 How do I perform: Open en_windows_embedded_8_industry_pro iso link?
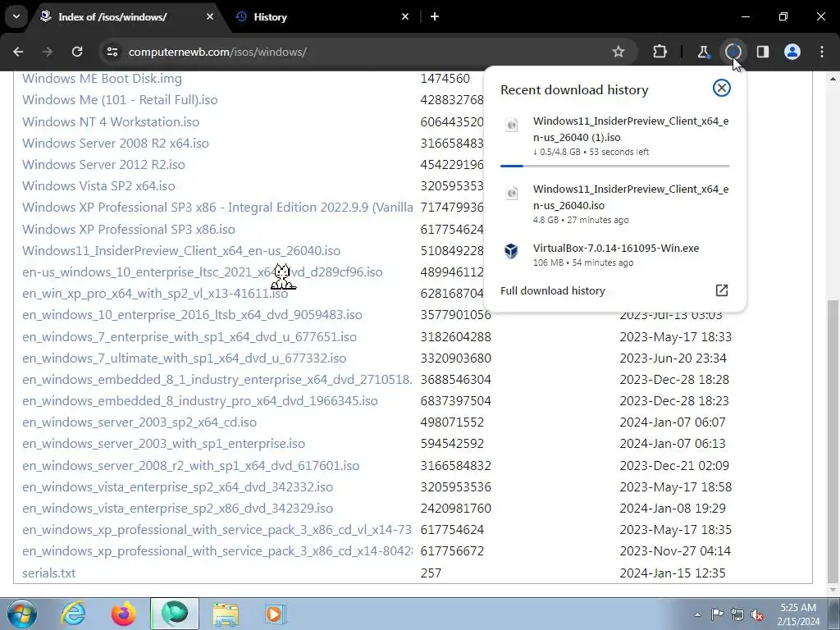[x=200, y=401]
